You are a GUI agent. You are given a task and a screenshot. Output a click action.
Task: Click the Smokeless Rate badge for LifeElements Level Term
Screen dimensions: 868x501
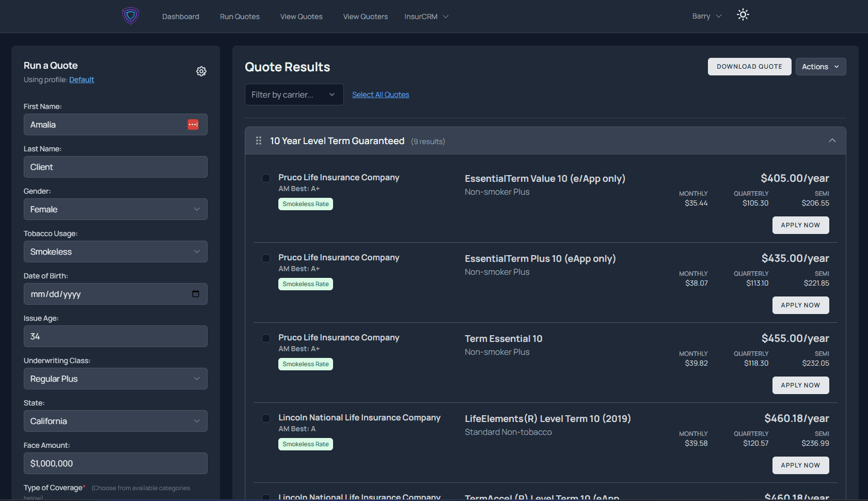click(x=306, y=444)
